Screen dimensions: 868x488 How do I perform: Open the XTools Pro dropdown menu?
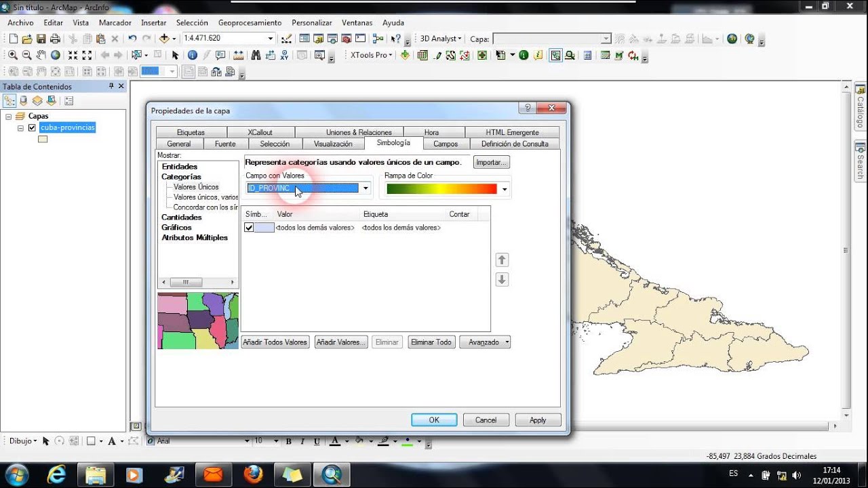click(x=371, y=55)
